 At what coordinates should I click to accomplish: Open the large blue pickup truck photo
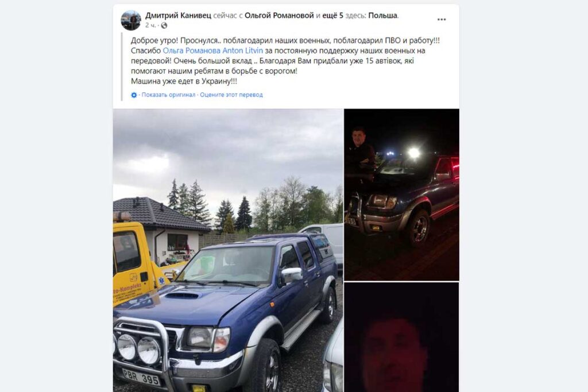(228, 250)
